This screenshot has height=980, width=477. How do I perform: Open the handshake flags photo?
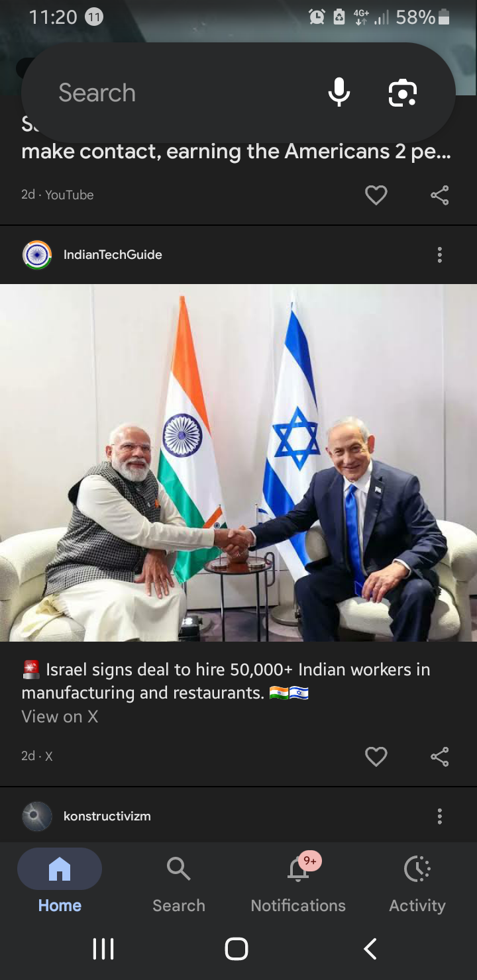(x=238, y=463)
